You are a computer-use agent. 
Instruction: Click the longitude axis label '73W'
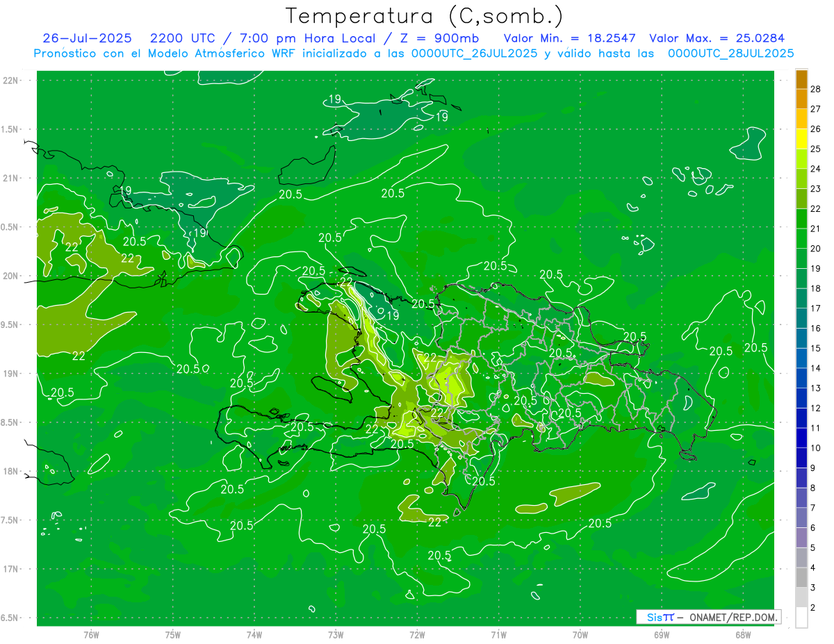pyautogui.click(x=336, y=634)
